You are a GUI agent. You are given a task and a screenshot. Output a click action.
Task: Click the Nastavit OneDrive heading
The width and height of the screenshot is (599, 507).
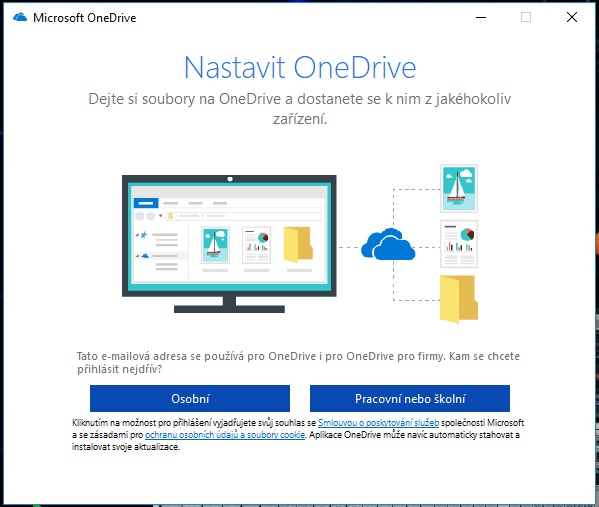(300, 67)
